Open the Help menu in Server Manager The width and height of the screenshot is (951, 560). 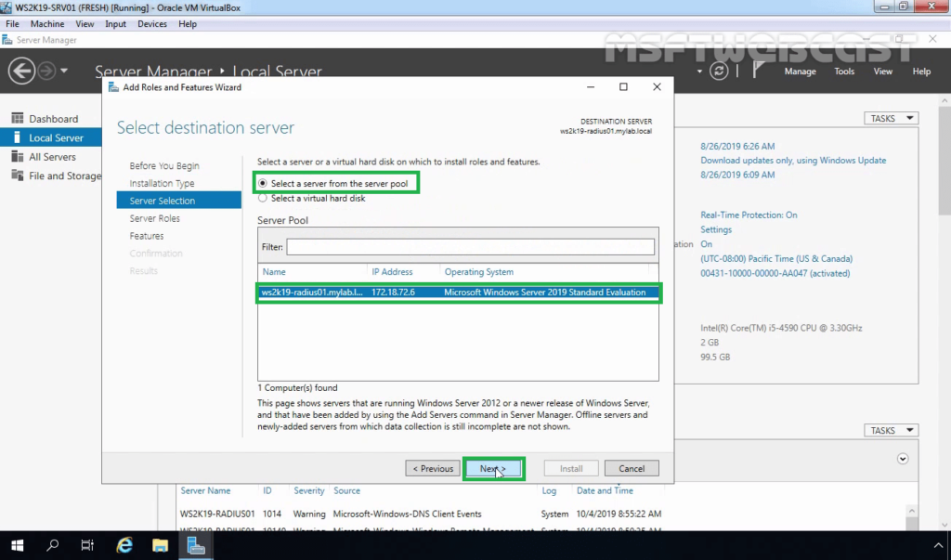pyautogui.click(x=921, y=71)
